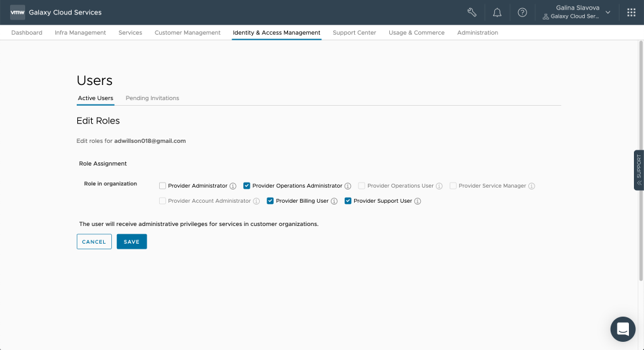Open the notifications bell
This screenshot has width=644, height=350.
[x=497, y=12]
